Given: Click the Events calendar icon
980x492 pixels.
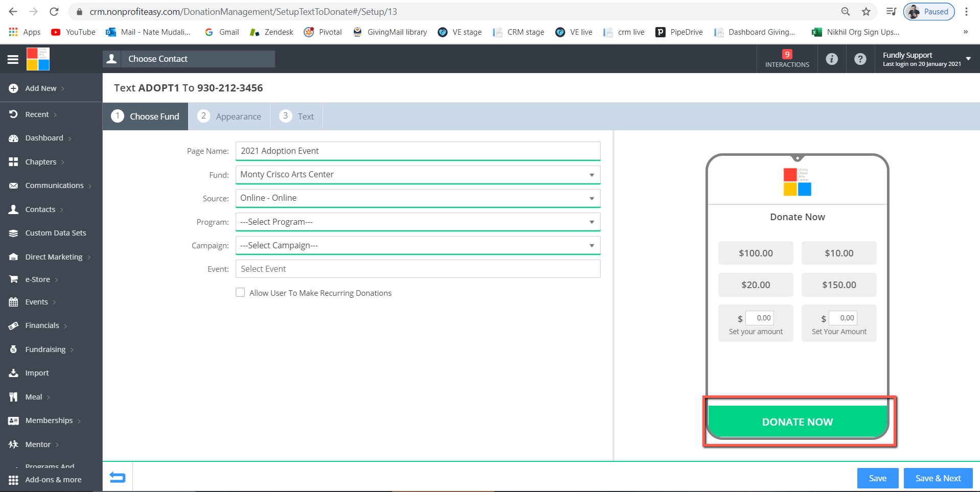Looking at the screenshot, I should pos(13,302).
